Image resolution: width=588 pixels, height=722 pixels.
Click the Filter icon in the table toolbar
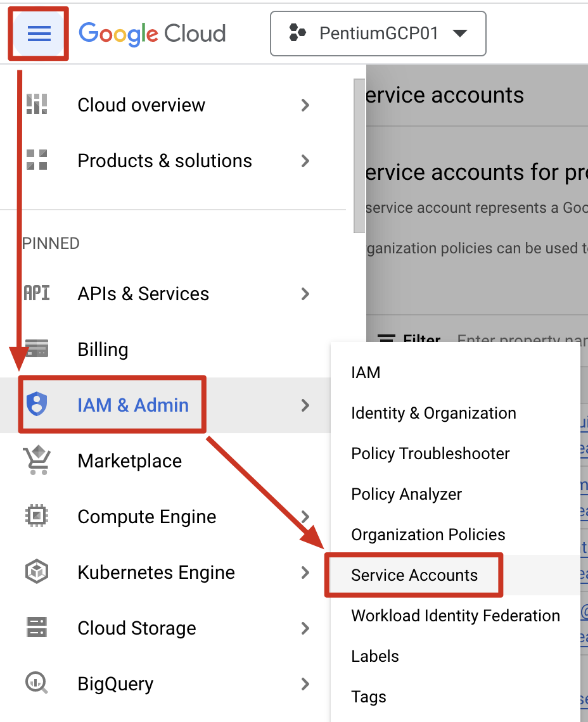pos(386,338)
